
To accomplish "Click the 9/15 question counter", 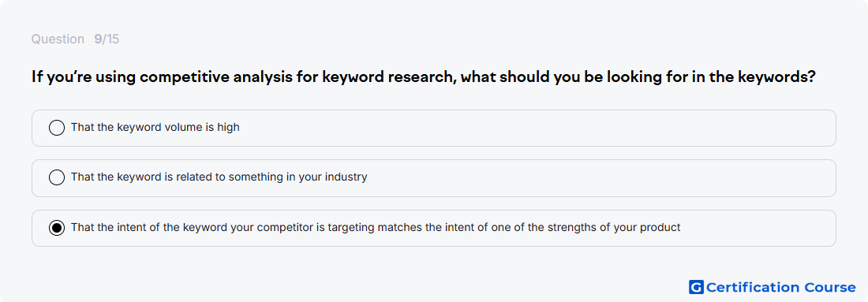I will pyautogui.click(x=107, y=39).
